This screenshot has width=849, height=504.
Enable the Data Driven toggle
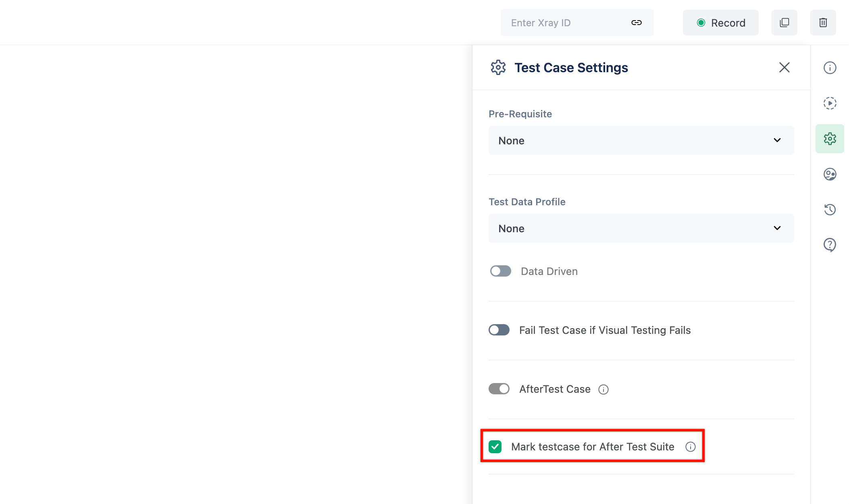point(500,271)
